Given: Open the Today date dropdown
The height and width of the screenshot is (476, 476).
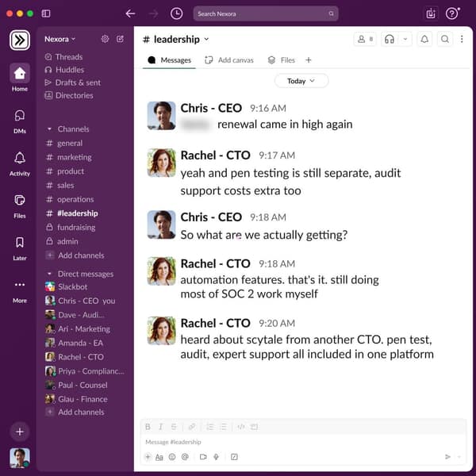Looking at the screenshot, I should (x=301, y=81).
